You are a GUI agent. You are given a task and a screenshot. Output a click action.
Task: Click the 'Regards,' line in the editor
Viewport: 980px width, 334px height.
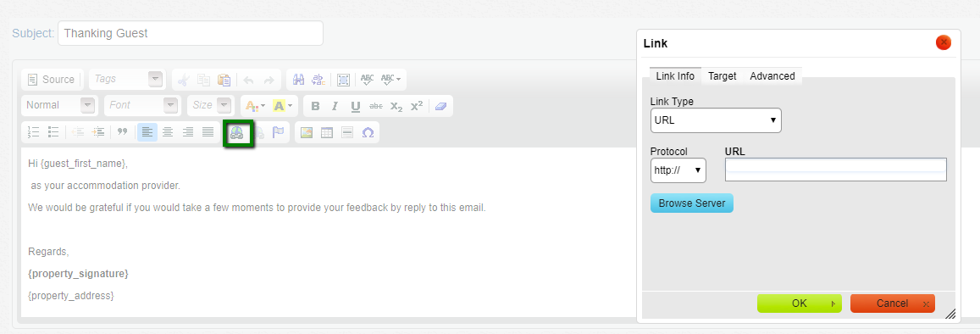tap(48, 252)
